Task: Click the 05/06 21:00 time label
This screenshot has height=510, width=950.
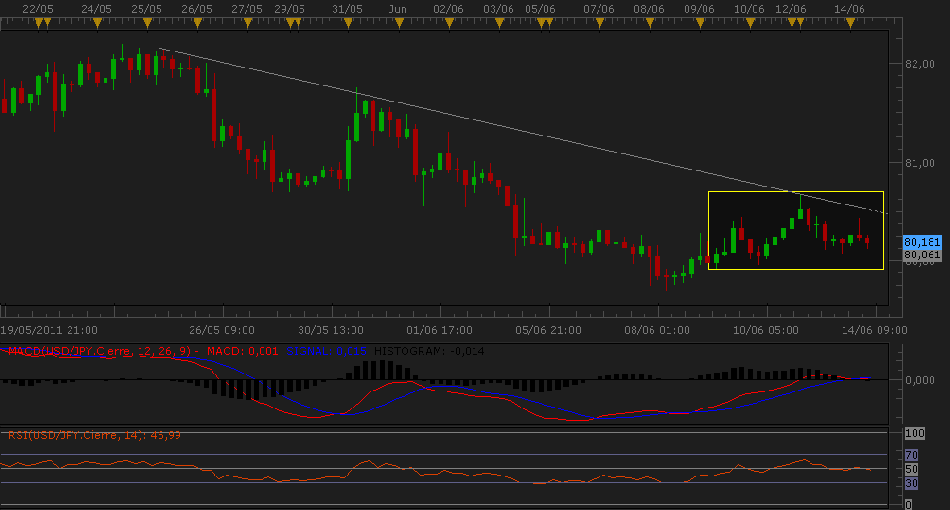Action: (x=548, y=330)
